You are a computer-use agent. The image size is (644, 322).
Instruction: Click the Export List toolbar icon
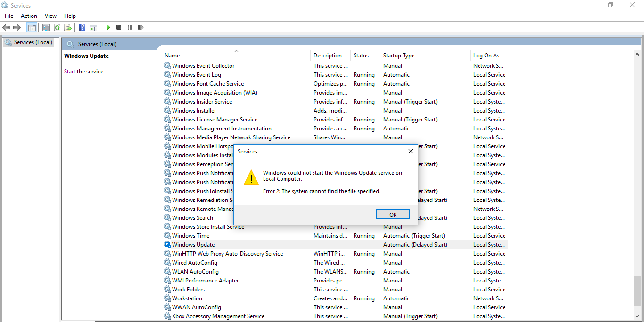click(68, 27)
